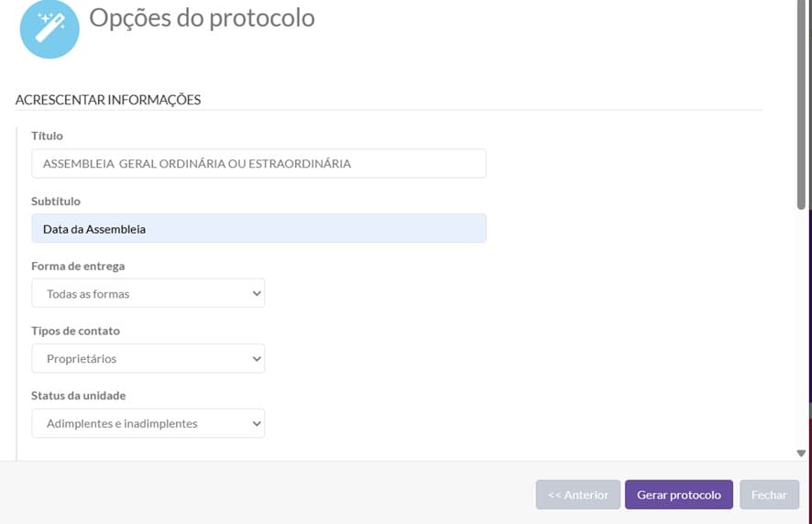This screenshot has width=812, height=524.
Task: Click the Forma de entrega label
Action: click(x=78, y=266)
